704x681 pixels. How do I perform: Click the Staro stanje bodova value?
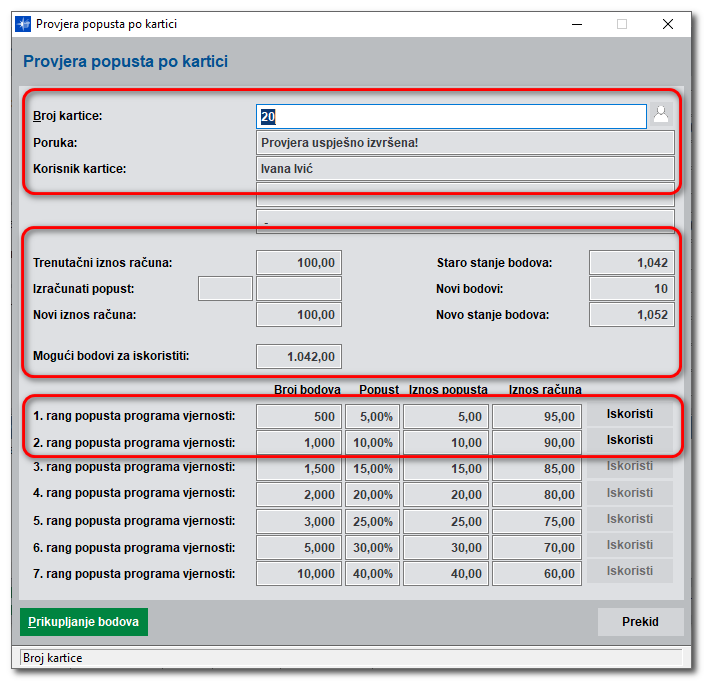pyautogui.click(x=631, y=263)
